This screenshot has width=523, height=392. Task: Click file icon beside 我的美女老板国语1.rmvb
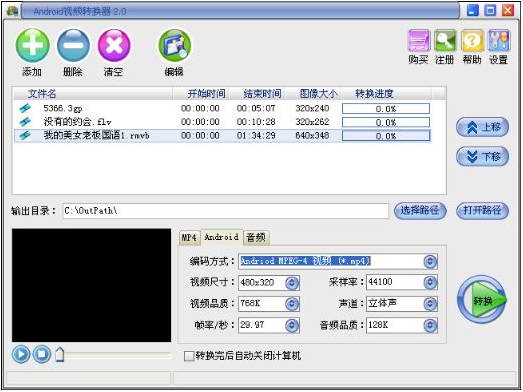tap(25, 135)
